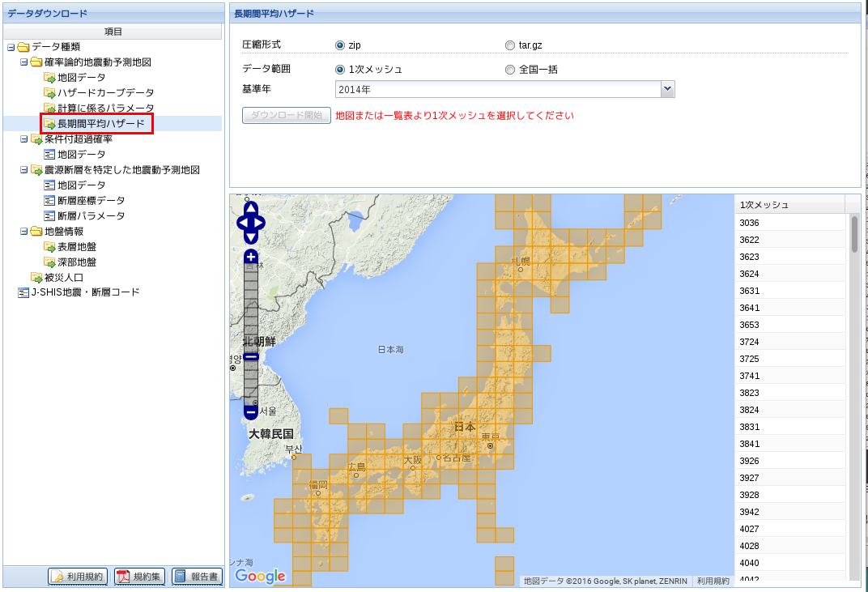Image resolution: width=868 pixels, height=592 pixels.
Task: Open 報告書 button
Action: coord(197,577)
